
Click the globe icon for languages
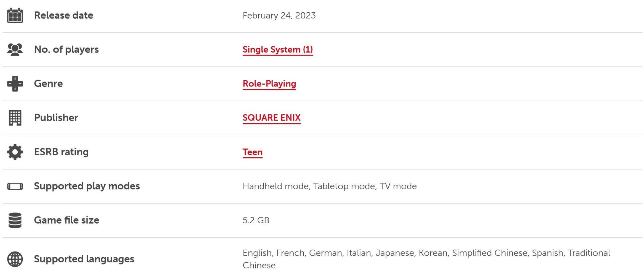click(x=15, y=259)
